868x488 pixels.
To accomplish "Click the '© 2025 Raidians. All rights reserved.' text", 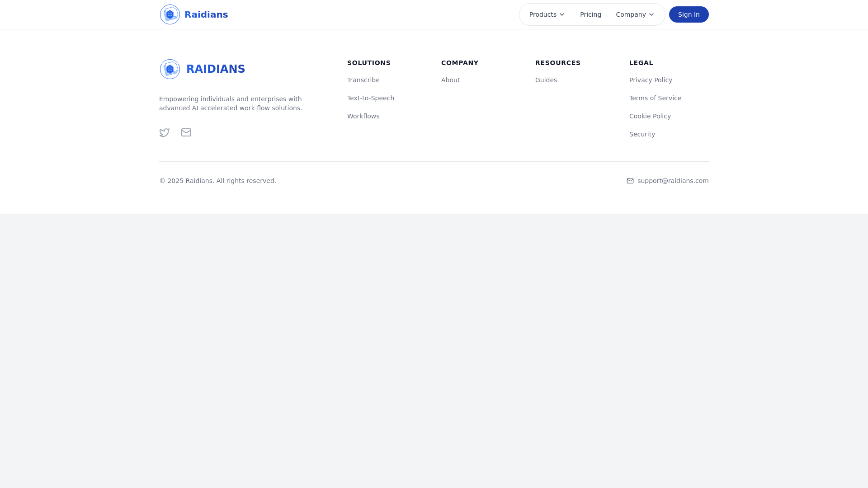I will pos(217,181).
